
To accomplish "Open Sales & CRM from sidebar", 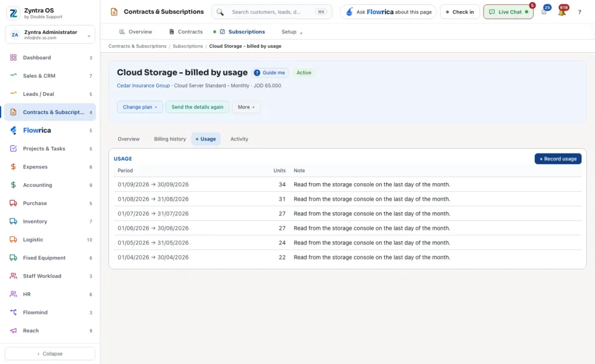I will point(50,76).
